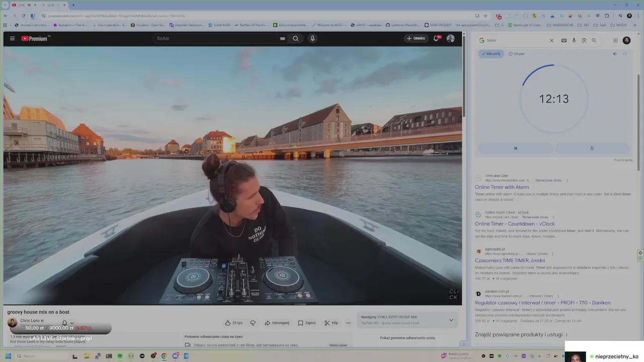Expand the Następny: CHILL/DEEP HOUSE MIX playlist panel
644x362 pixels.
[x=451, y=320]
